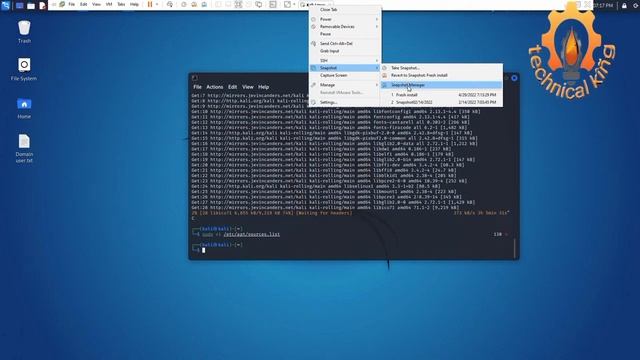Expand Manage submenu
Viewport: 640px width, 360px height.
345,85
